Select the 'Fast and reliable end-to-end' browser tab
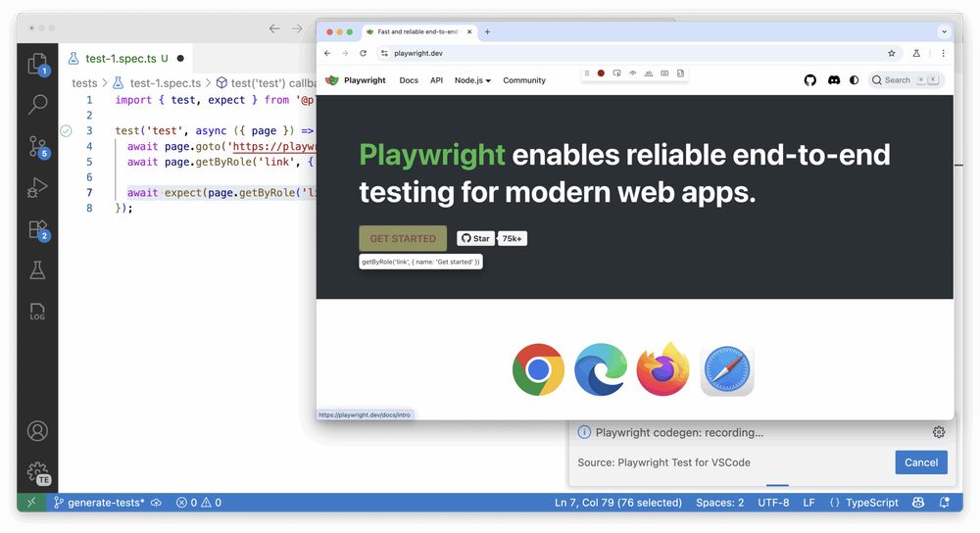 pos(418,32)
